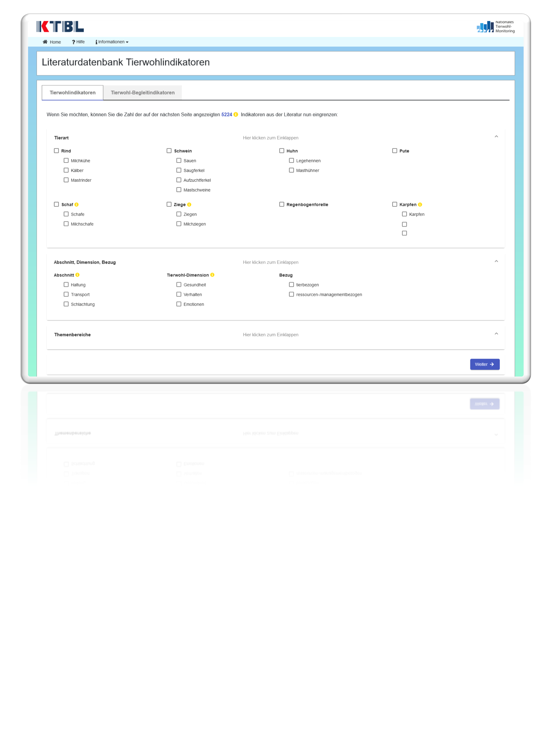The image size is (544, 756).
Task: Click the info icon next to Abschnitt
Action: [78, 275]
